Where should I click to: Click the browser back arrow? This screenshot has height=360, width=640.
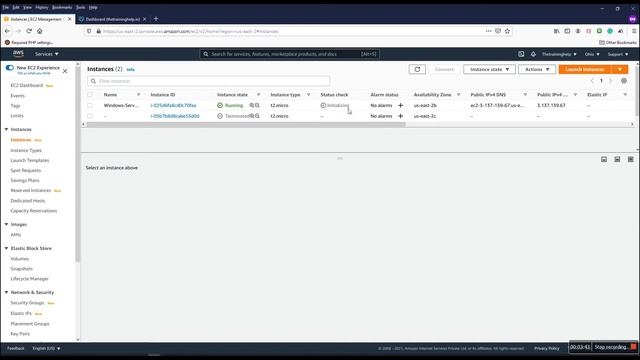coord(7,31)
